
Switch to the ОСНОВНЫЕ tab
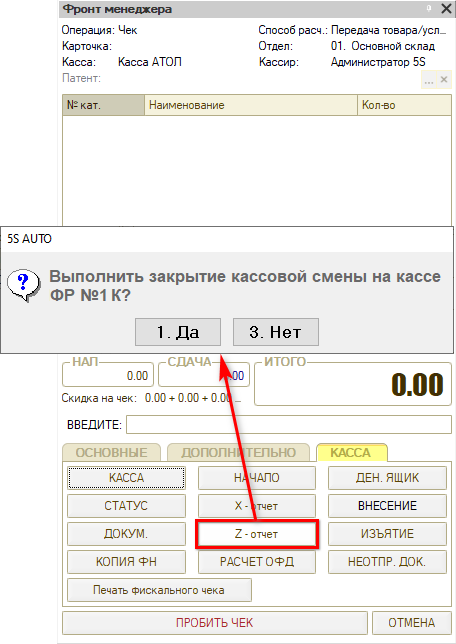coord(111,453)
